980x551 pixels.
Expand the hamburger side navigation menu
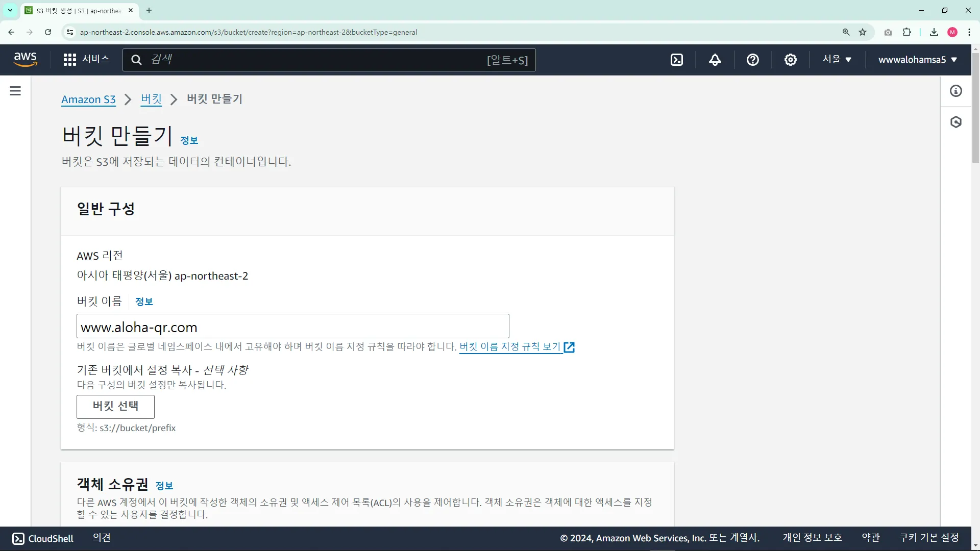click(x=15, y=91)
